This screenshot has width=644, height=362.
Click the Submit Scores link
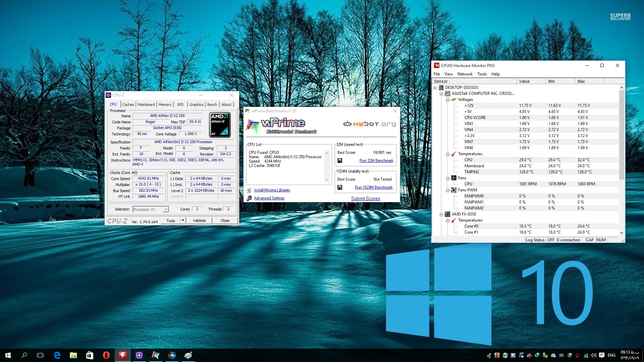click(x=366, y=198)
